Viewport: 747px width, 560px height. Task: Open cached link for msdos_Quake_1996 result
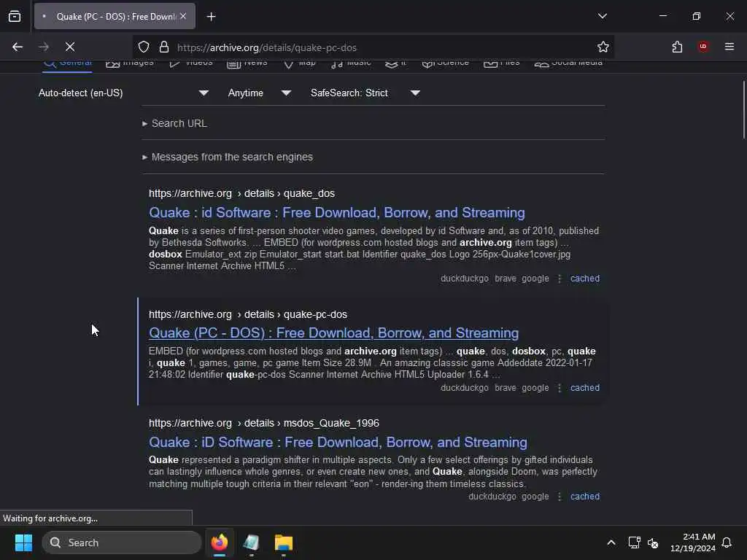tap(584, 497)
